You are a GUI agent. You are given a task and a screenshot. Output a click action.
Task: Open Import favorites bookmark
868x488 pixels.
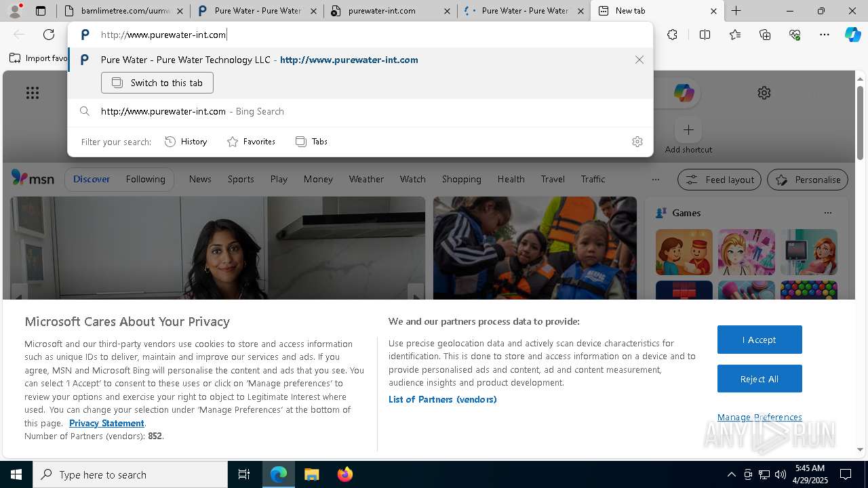click(39, 58)
